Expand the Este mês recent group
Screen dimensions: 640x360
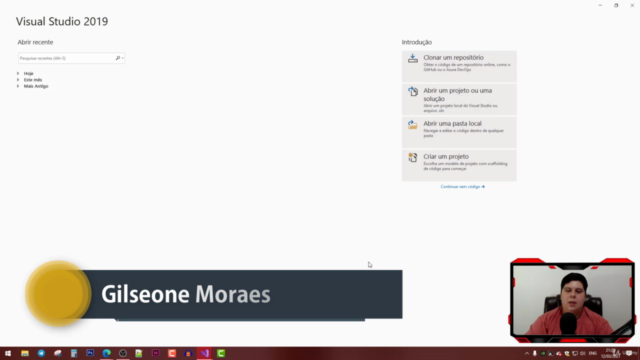[18, 80]
